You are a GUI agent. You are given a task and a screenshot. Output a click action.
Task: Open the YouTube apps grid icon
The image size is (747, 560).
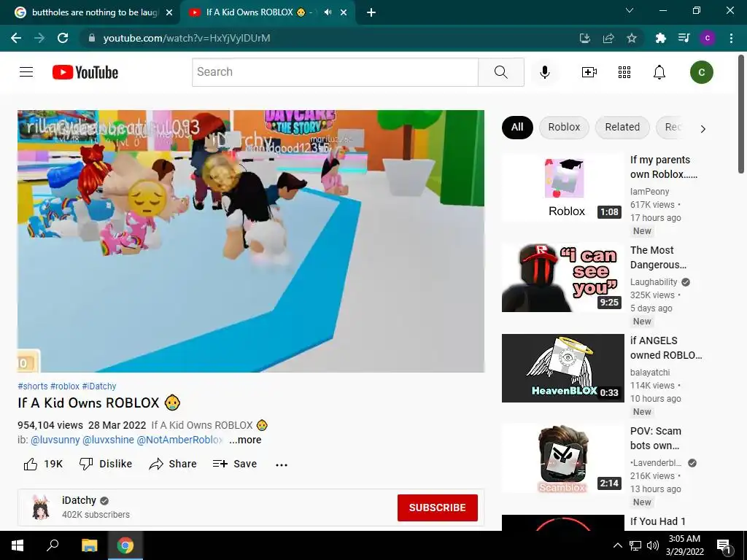(624, 72)
